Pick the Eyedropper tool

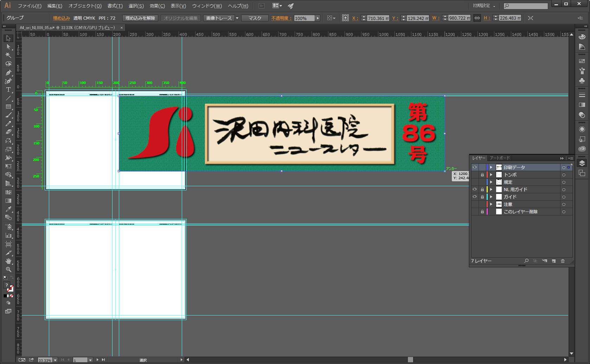click(x=8, y=209)
